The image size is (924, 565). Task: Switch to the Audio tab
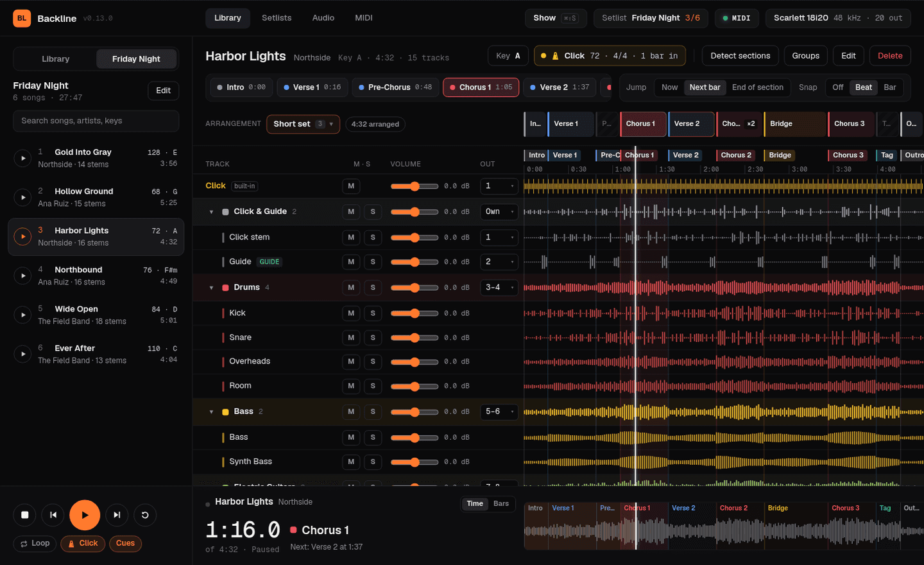tap(323, 18)
